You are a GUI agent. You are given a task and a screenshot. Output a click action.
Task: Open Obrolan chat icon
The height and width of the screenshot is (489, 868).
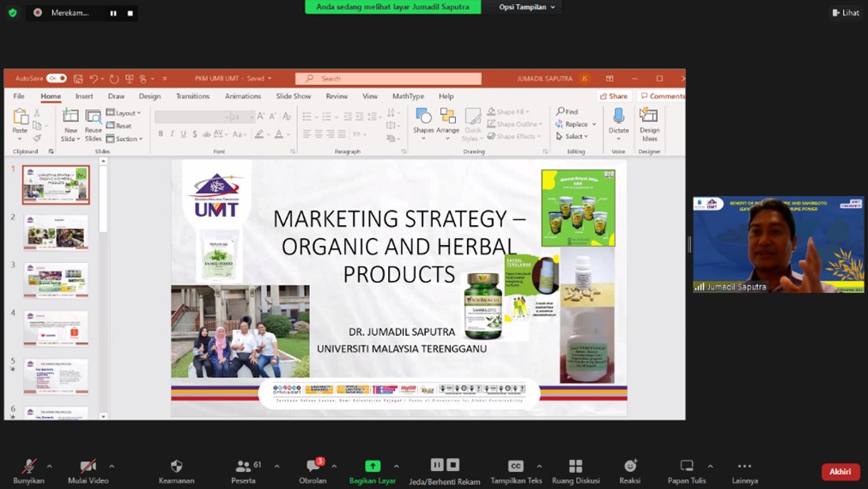pyautogui.click(x=313, y=467)
